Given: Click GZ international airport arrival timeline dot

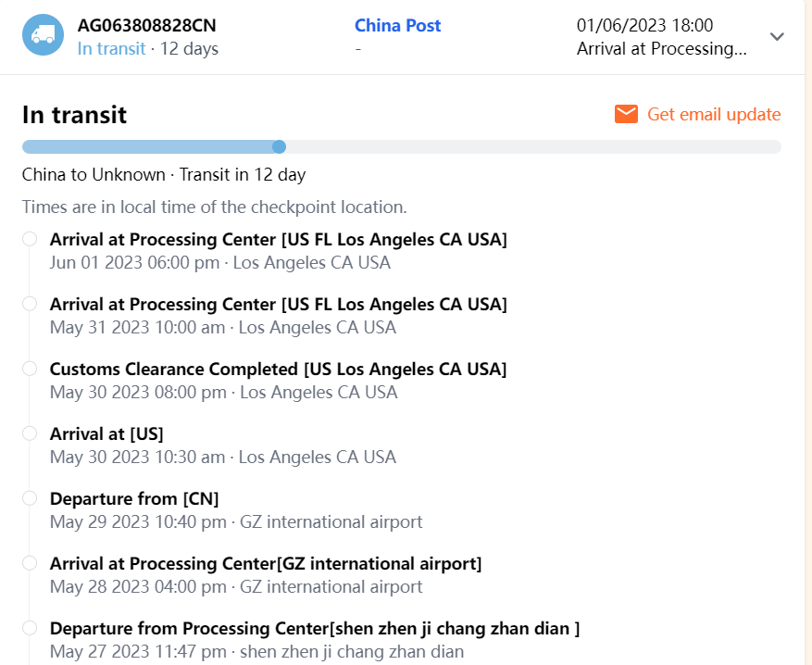Looking at the screenshot, I should (30, 563).
